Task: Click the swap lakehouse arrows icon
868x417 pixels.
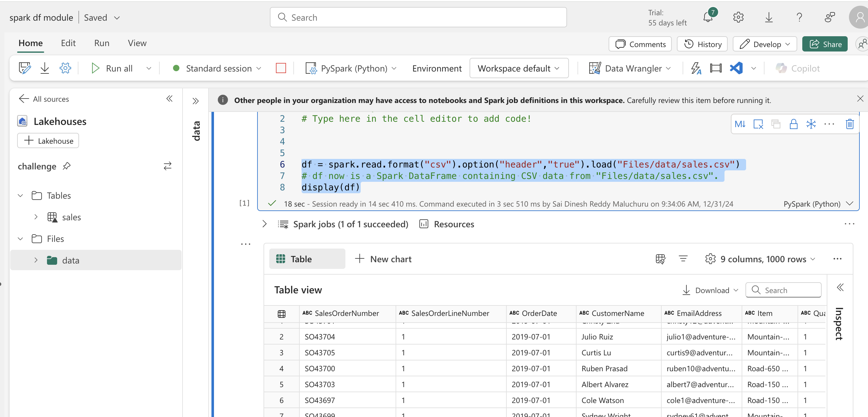Action: pyautogui.click(x=167, y=166)
